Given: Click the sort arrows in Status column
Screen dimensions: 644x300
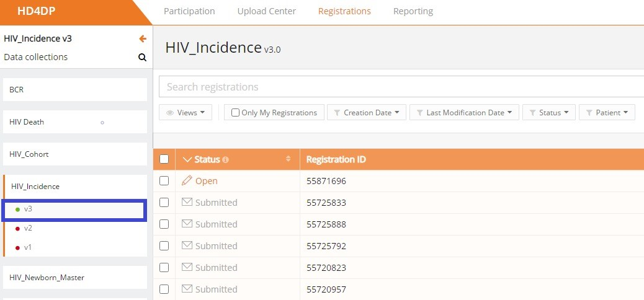Looking at the screenshot, I should click(x=288, y=159).
